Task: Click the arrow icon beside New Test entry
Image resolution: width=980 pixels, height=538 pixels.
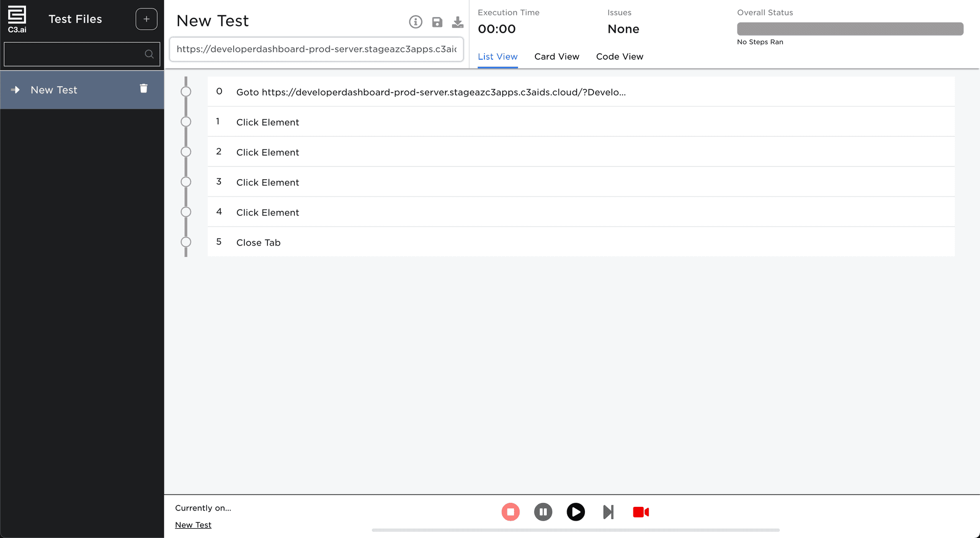Action: (x=15, y=90)
